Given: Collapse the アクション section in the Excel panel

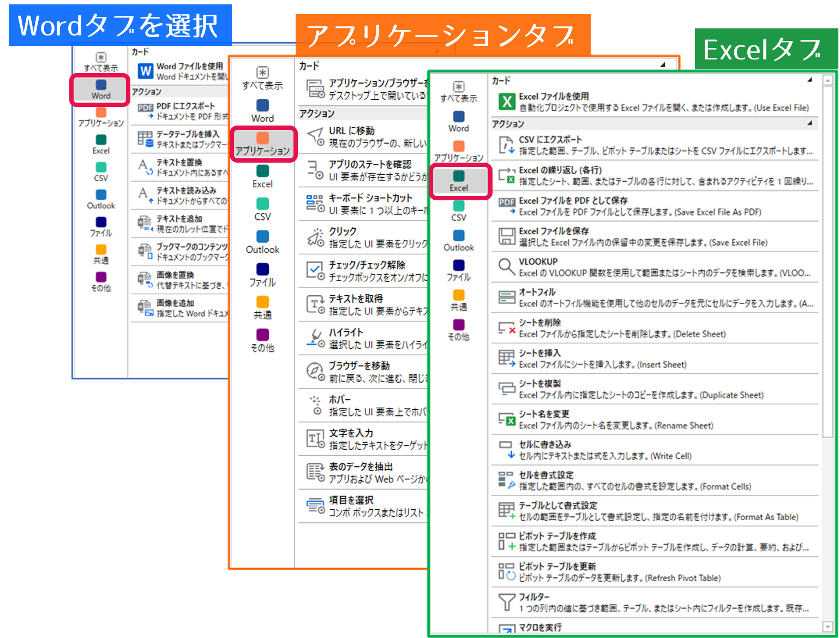Looking at the screenshot, I should pyautogui.click(x=810, y=123).
